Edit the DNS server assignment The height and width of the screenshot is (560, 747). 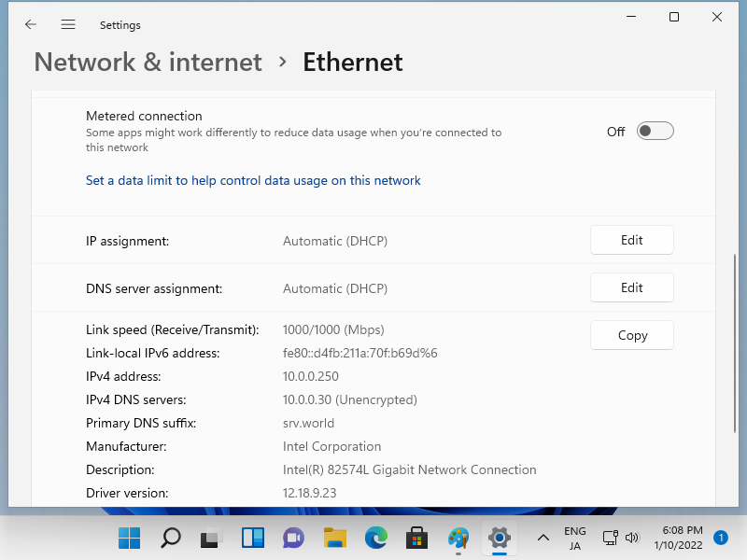(x=631, y=287)
